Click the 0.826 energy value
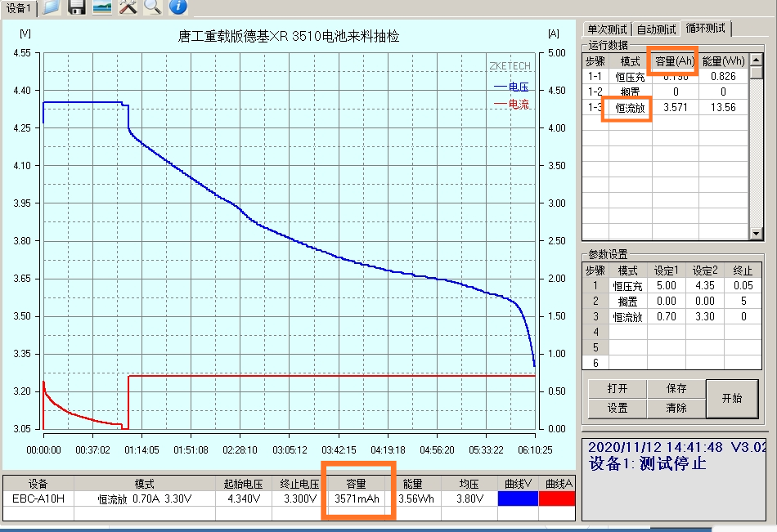The height and width of the screenshot is (532, 777). coord(723,76)
